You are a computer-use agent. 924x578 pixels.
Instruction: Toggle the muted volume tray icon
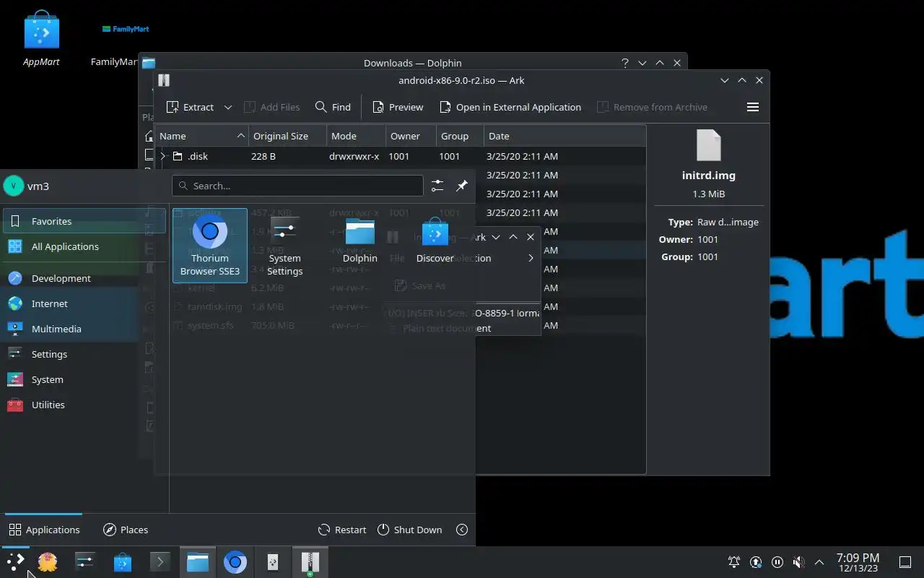pos(798,562)
